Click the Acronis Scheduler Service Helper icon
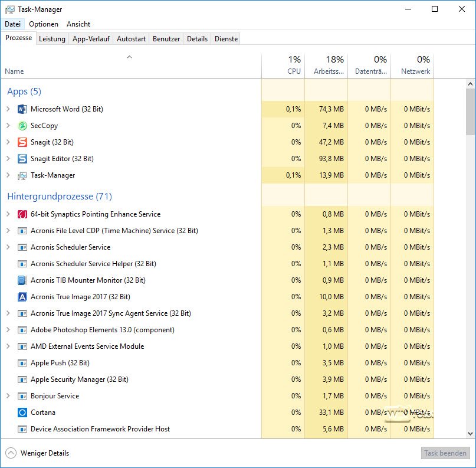476x468 pixels. 22,264
